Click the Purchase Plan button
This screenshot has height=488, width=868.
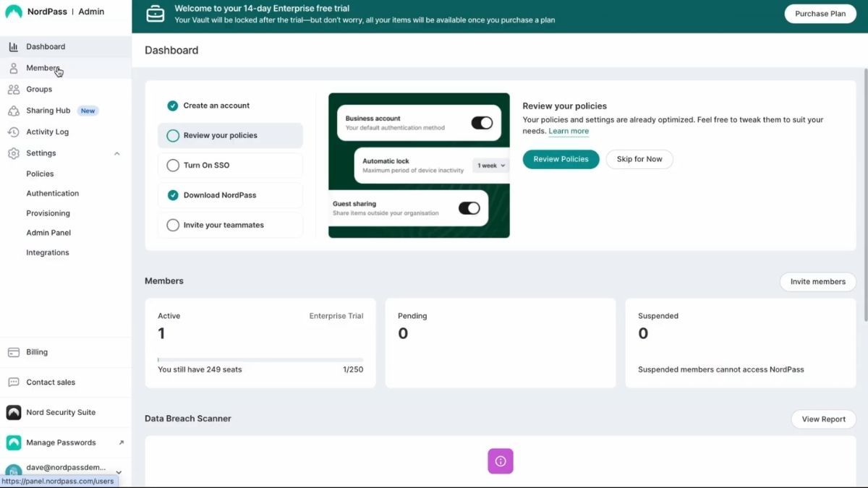[x=820, y=14]
